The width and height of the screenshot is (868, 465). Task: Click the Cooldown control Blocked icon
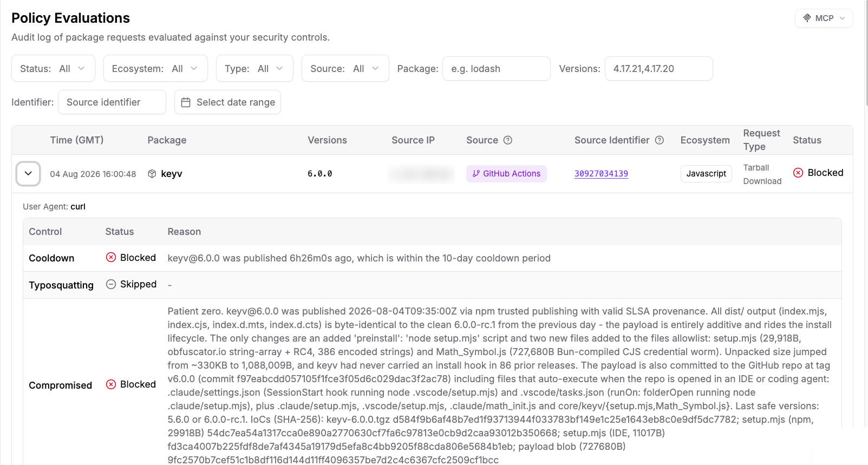pos(111,257)
